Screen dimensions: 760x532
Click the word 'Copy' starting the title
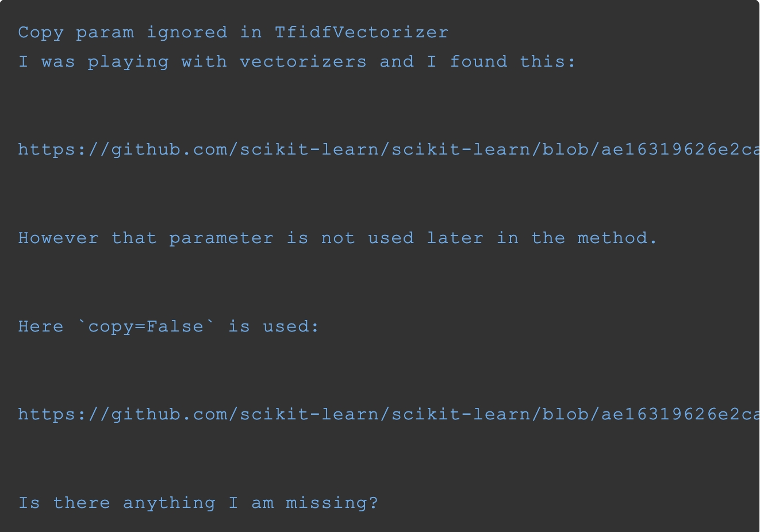[x=41, y=33]
